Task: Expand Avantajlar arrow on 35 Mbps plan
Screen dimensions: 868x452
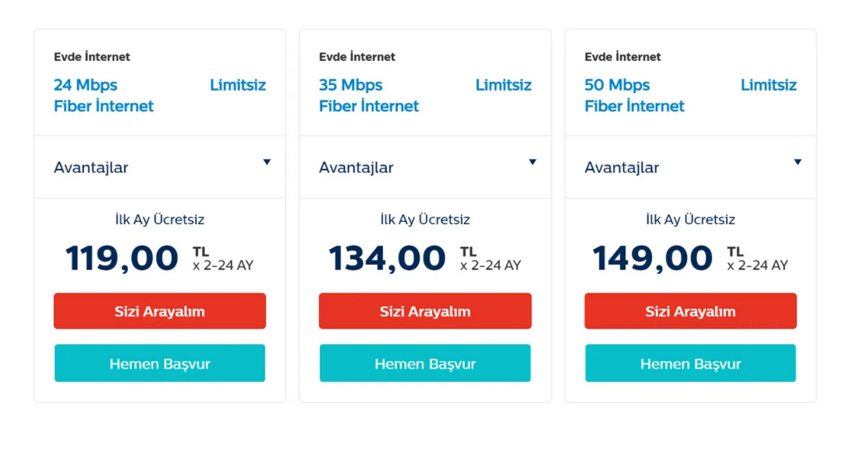Action: coord(533,162)
